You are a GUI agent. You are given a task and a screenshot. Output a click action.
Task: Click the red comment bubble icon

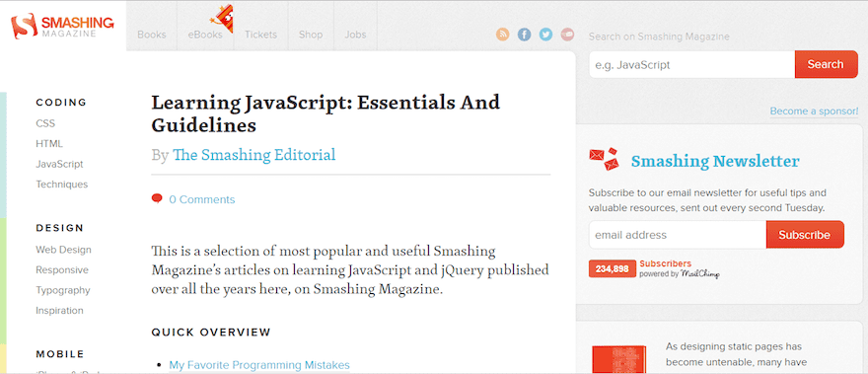coord(157,198)
